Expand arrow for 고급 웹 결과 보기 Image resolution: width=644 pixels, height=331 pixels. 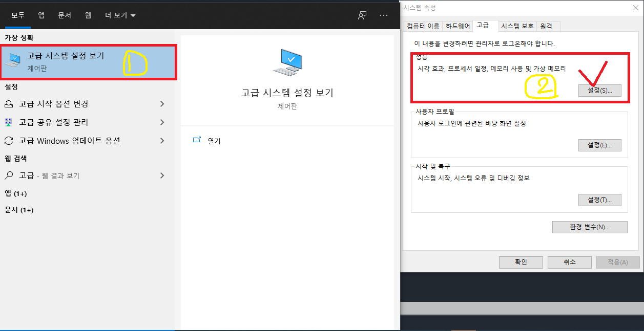[x=162, y=175]
